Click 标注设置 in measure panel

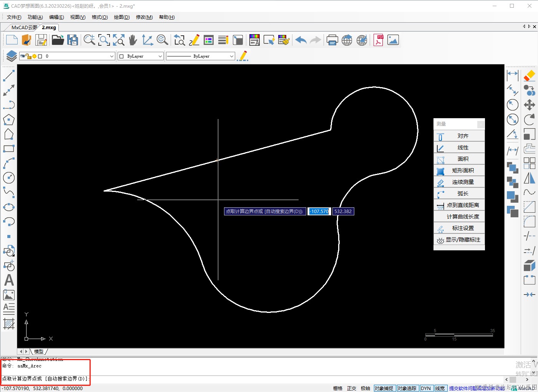tap(459, 228)
